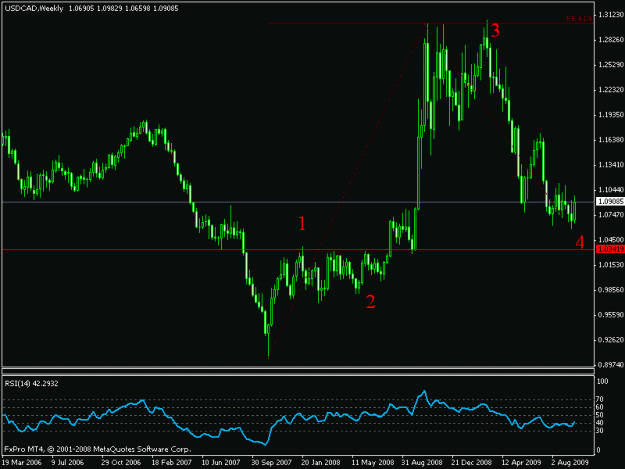
Task: Click the RSI scale 60 label
Action: (x=600, y=407)
